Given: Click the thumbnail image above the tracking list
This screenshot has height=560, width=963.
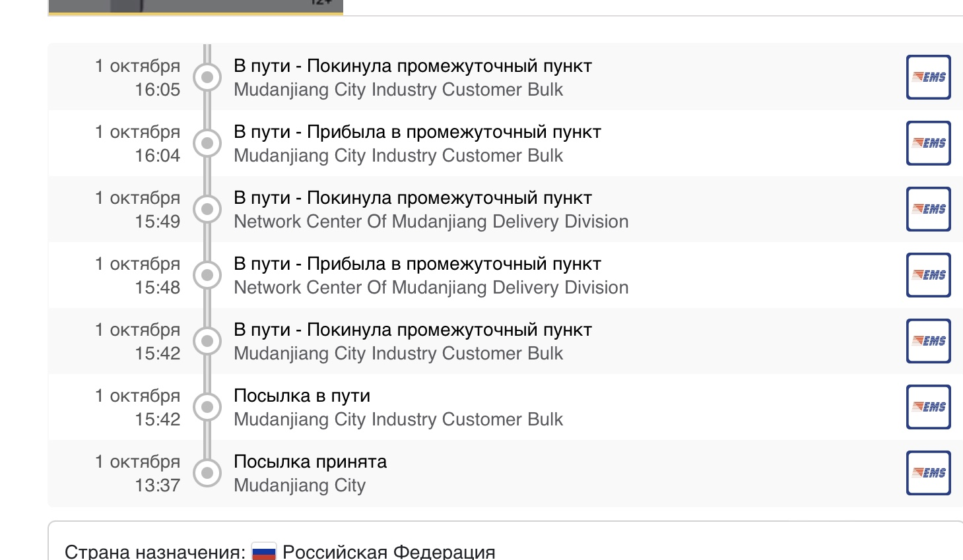Looking at the screenshot, I should pyautogui.click(x=195, y=7).
